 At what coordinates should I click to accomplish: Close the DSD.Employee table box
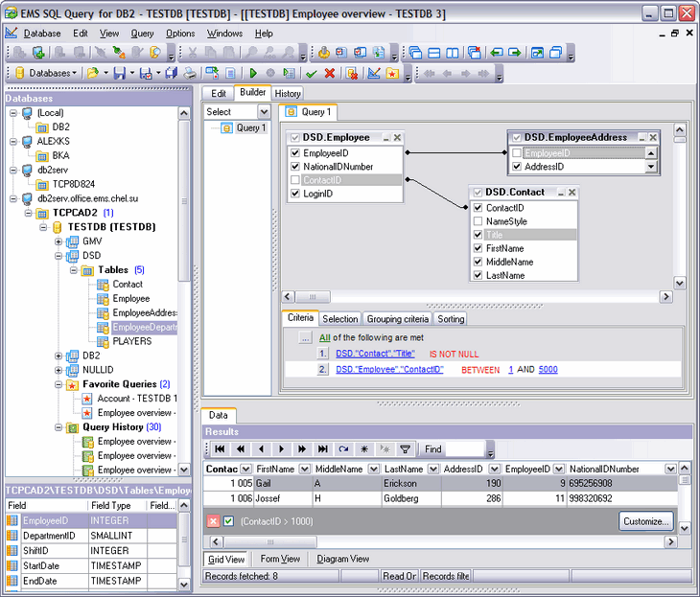pos(397,138)
